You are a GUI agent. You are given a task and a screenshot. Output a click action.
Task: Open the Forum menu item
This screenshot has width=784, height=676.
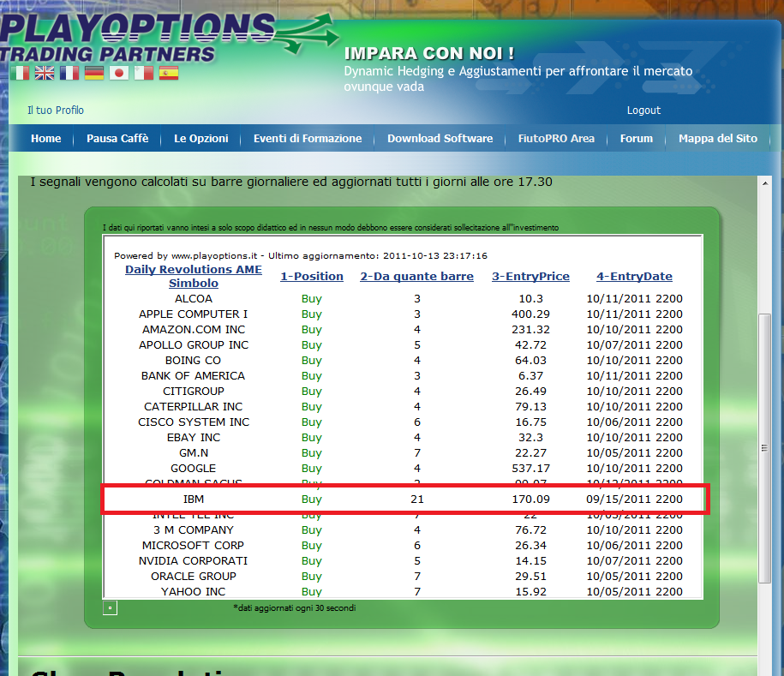click(x=637, y=139)
